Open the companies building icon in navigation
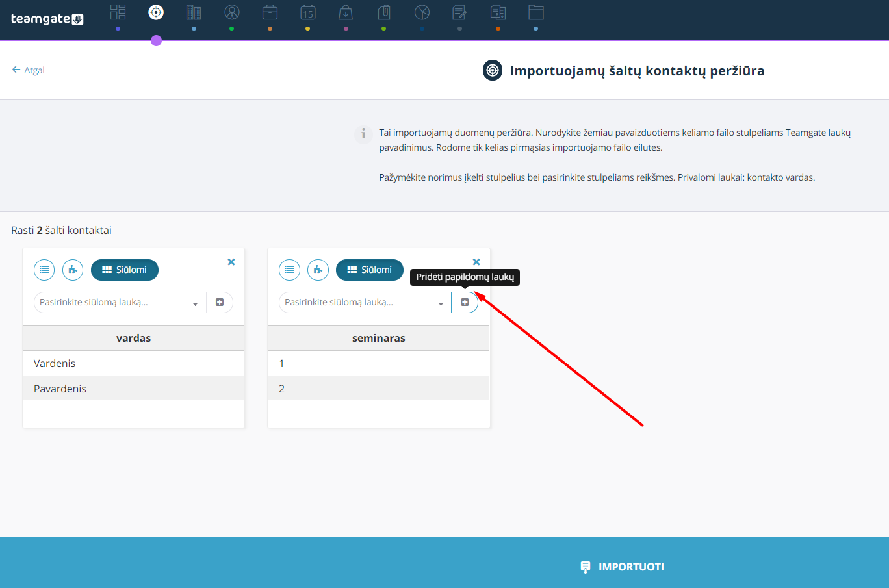Screen dimensions: 889x588 click(x=194, y=12)
